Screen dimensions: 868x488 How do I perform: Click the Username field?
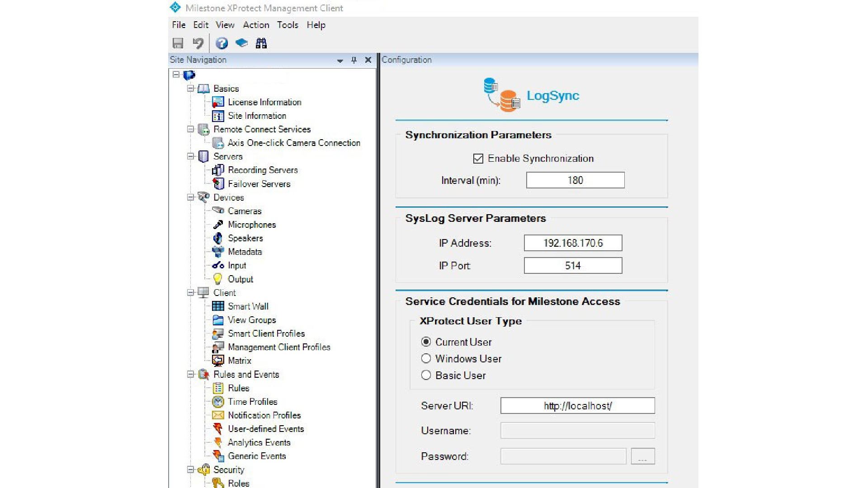(x=577, y=431)
